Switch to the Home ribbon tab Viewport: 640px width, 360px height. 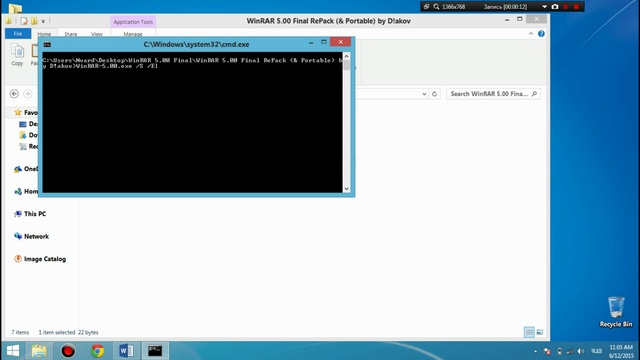[x=44, y=34]
